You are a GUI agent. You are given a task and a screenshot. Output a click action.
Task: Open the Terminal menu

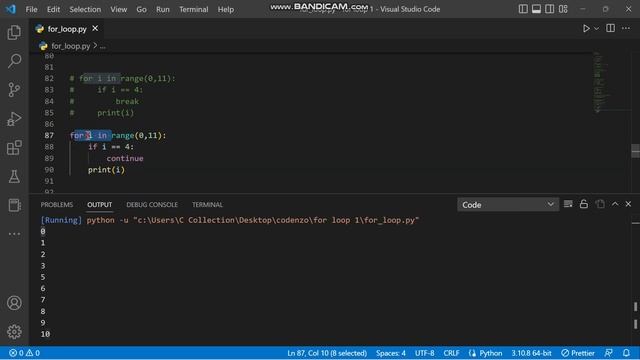[x=193, y=9]
